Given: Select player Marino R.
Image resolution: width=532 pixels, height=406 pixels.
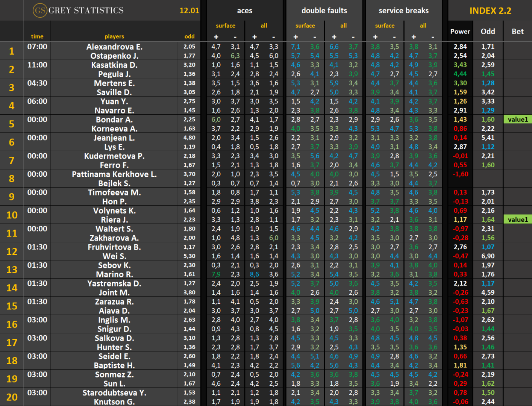Looking at the screenshot, I should pos(114,274).
